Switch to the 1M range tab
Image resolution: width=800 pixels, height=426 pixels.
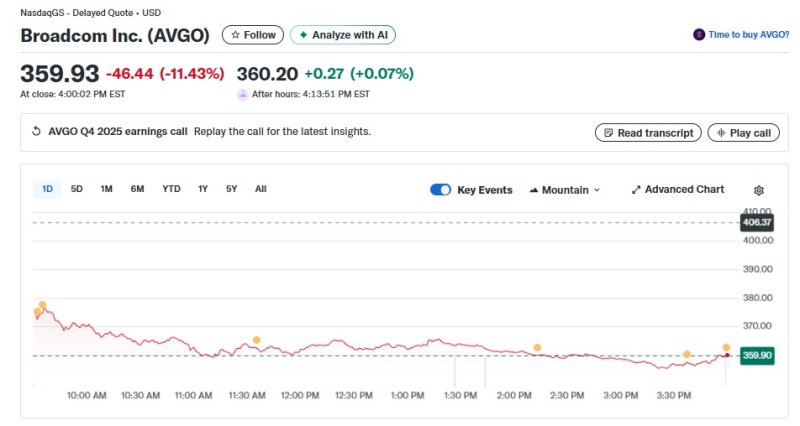pos(106,189)
